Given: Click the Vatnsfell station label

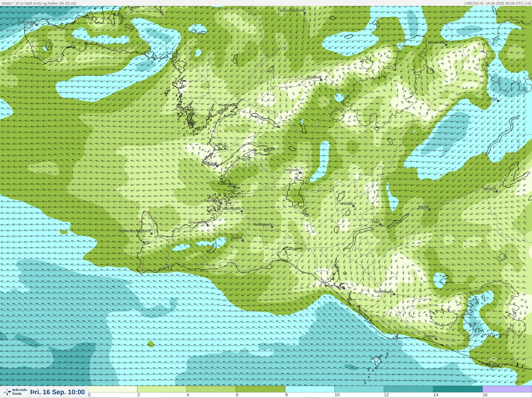Looking at the screenshot, I should pos(489,189).
